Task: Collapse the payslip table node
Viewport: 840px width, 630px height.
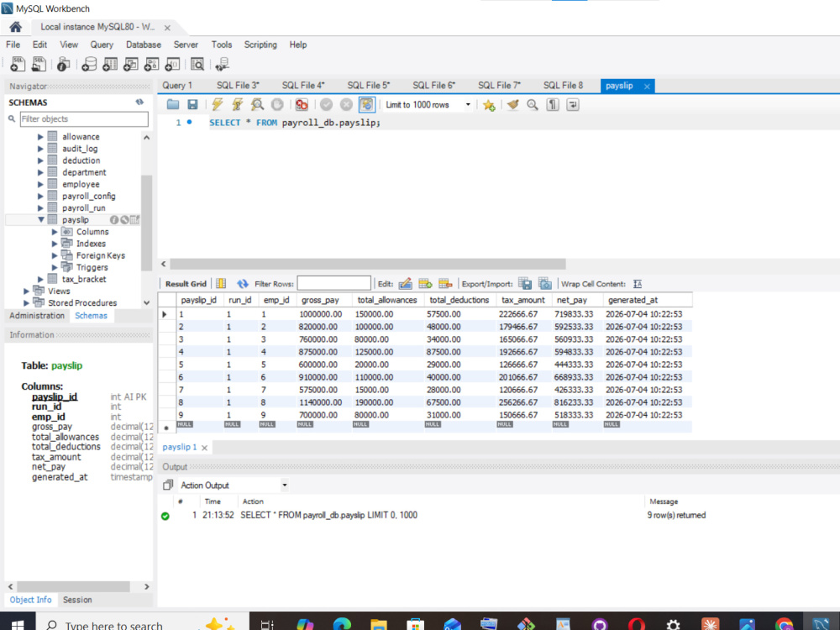Action: (40, 219)
